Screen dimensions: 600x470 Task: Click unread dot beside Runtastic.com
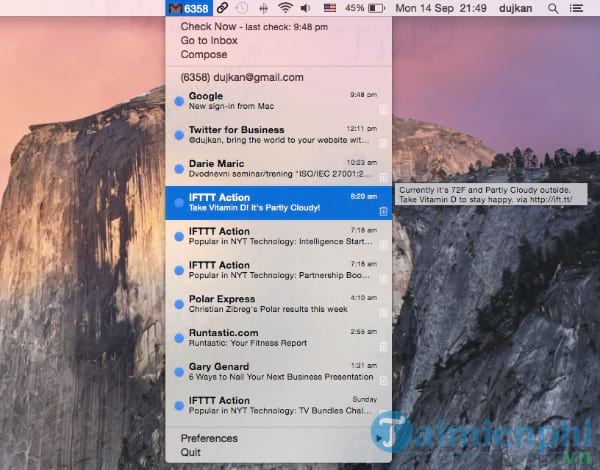click(179, 338)
